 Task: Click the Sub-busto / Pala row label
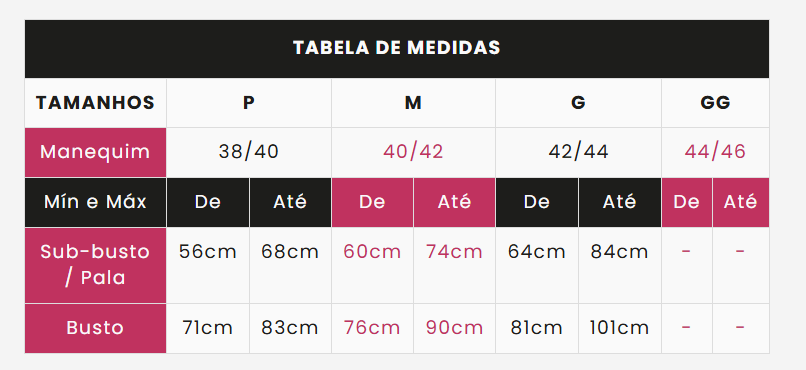96,265
